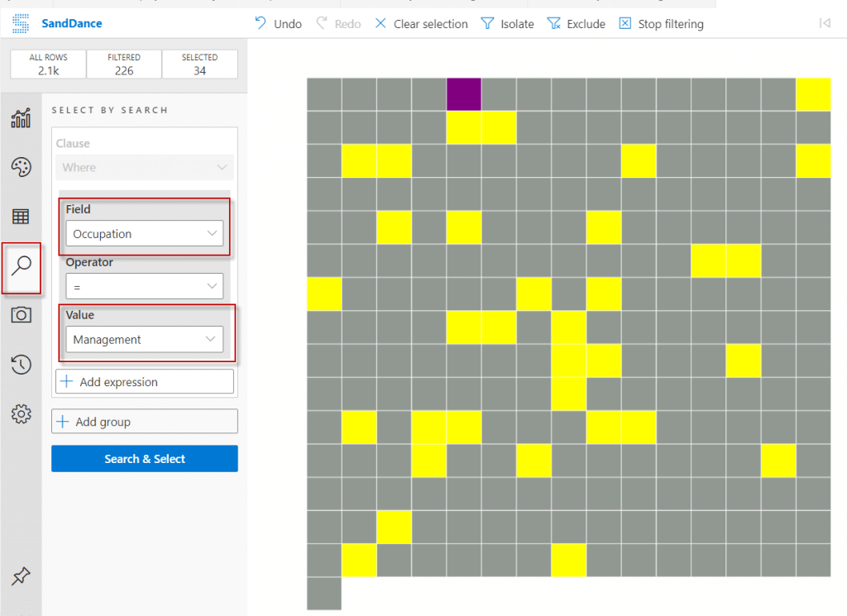The height and width of the screenshot is (616, 847).
Task: Click the purple highlighted grid square
Action: (463, 94)
